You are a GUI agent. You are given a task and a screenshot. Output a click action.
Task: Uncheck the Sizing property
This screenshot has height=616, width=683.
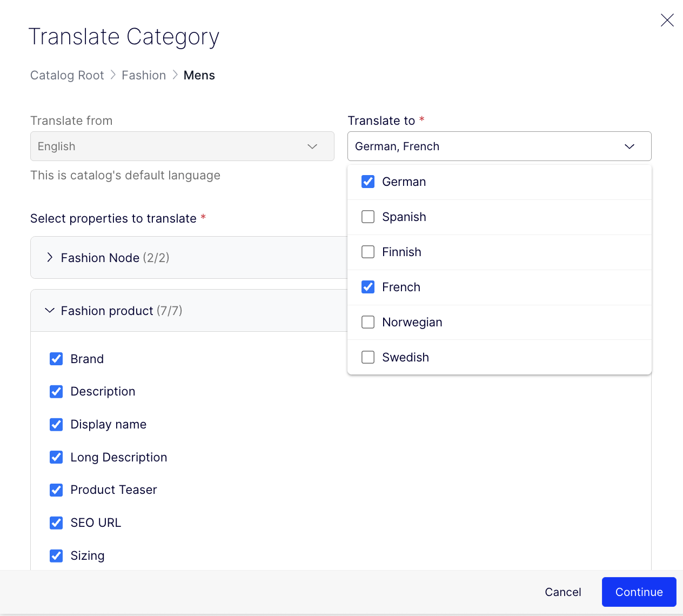[x=56, y=555]
